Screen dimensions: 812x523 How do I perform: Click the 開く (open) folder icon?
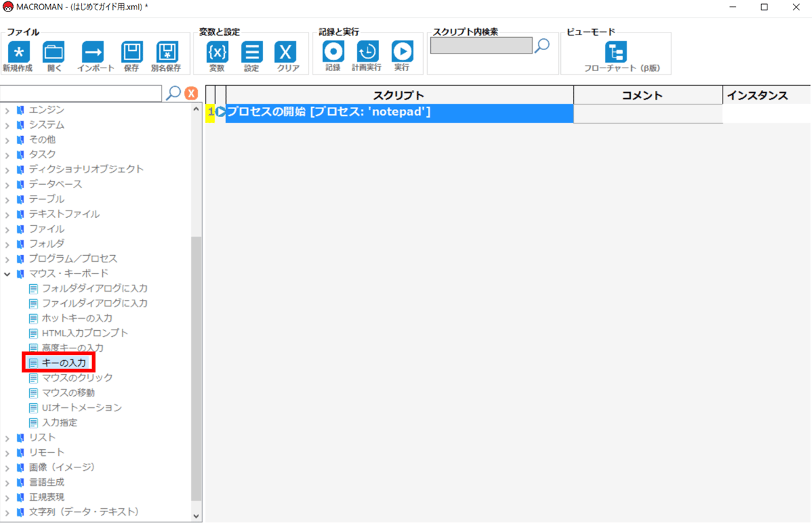tap(53, 52)
